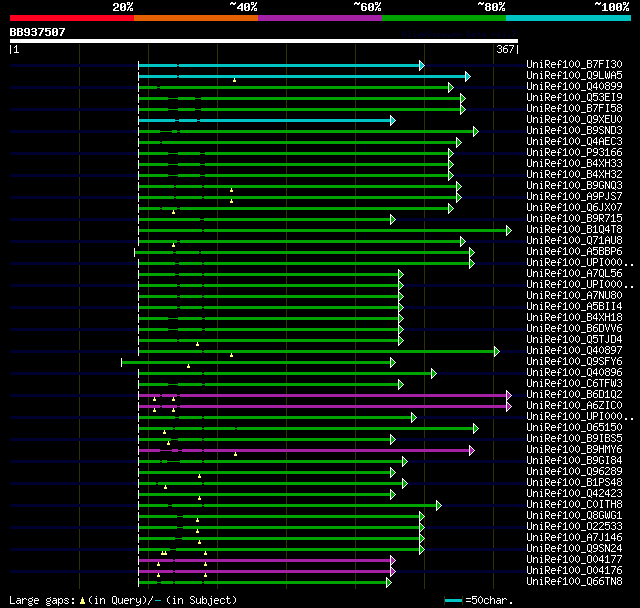Select the UniRef100_B9GI84 label
The height and width of the screenshot is (608, 640).
tap(574, 461)
